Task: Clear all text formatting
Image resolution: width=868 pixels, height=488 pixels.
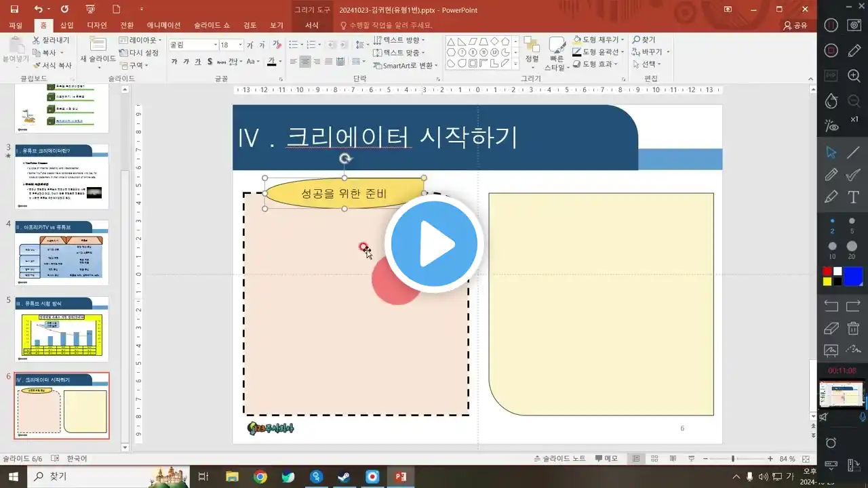Action: [277, 45]
